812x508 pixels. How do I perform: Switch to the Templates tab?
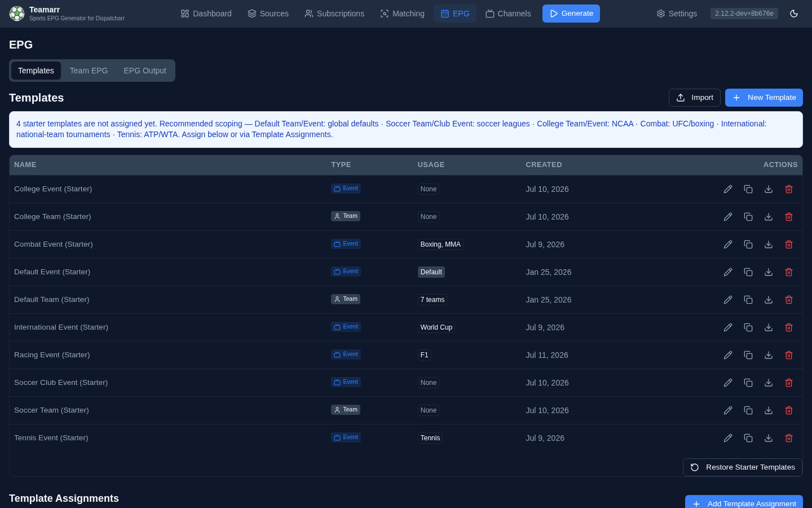tap(36, 71)
